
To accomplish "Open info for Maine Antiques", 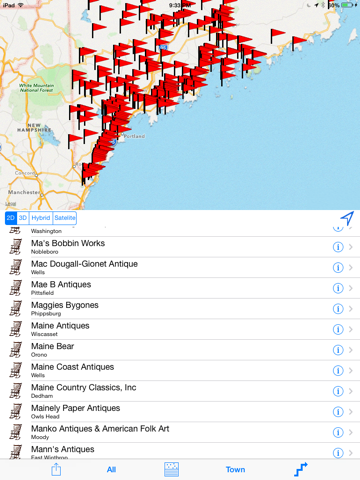I will point(338,329).
